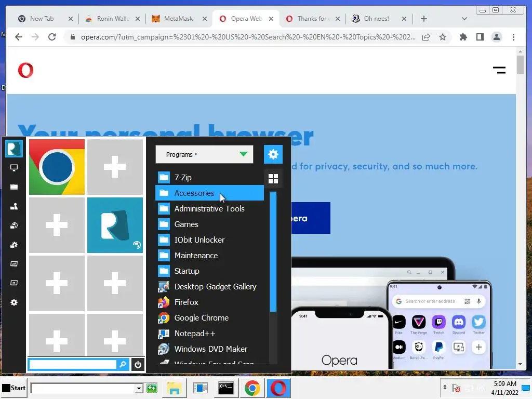This screenshot has height=399, width=532.
Task: Expand the Games folder
Action: coord(209,224)
